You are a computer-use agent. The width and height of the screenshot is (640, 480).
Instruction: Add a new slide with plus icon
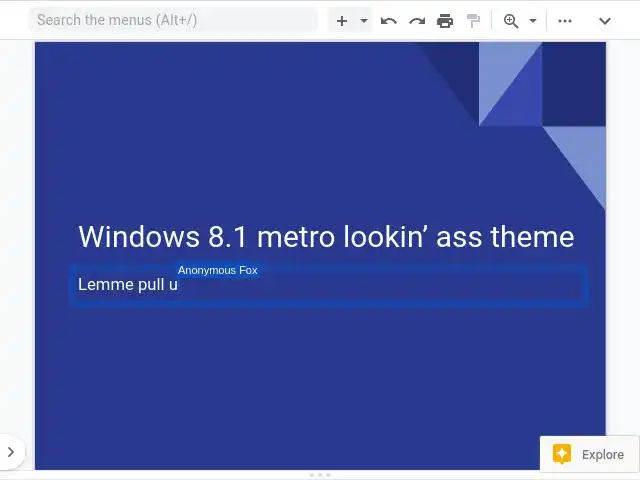tap(342, 20)
